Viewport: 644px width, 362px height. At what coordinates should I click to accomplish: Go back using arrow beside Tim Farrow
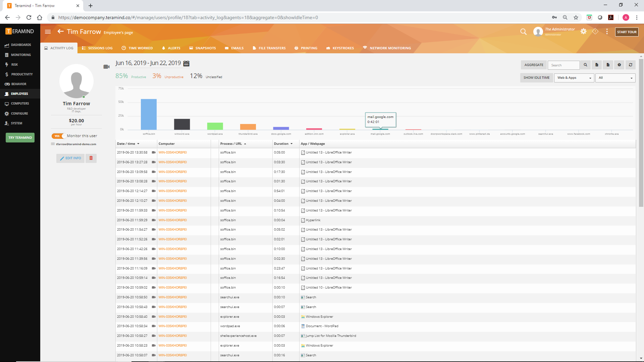(x=61, y=32)
